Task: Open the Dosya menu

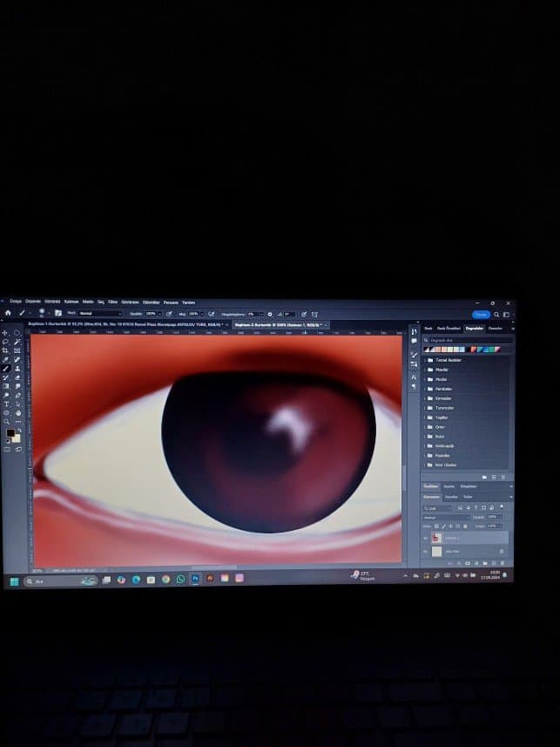Action: (x=16, y=302)
